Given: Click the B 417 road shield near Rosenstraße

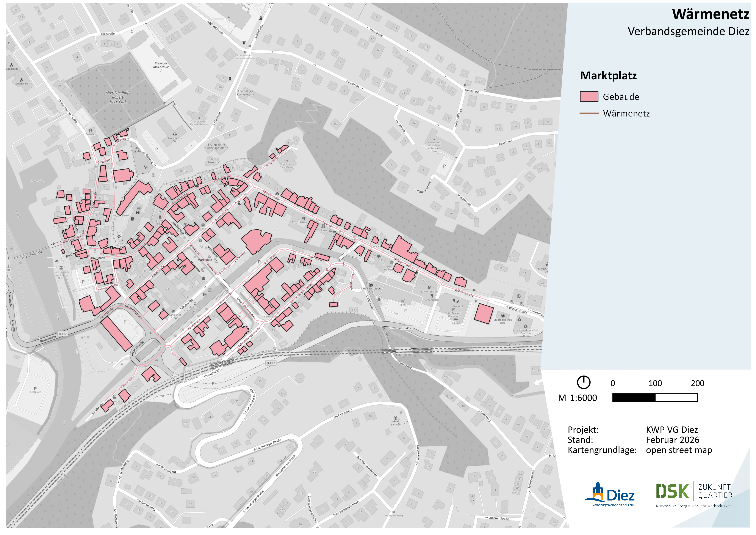Looking at the screenshot, I should pyautogui.click(x=63, y=334).
